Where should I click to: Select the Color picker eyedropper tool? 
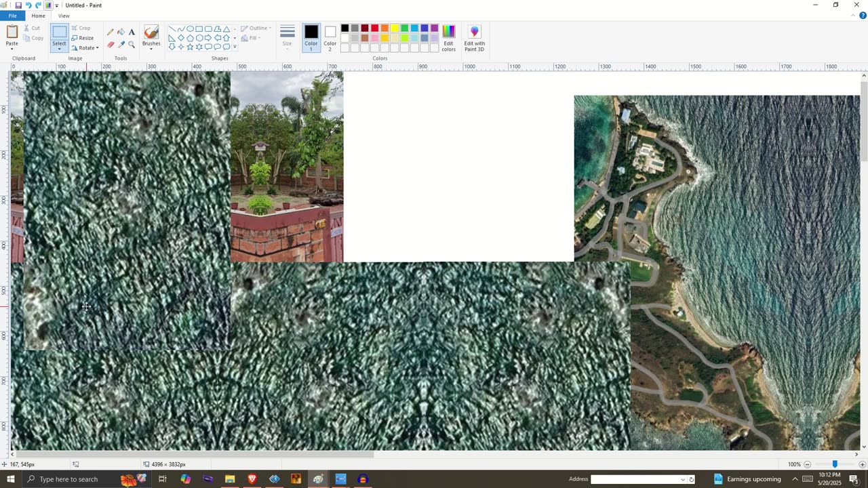pyautogui.click(x=121, y=45)
